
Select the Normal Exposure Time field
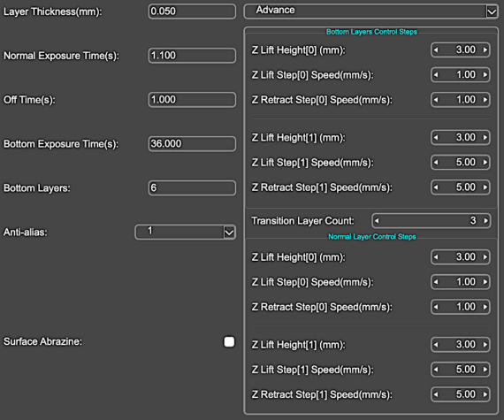click(192, 56)
